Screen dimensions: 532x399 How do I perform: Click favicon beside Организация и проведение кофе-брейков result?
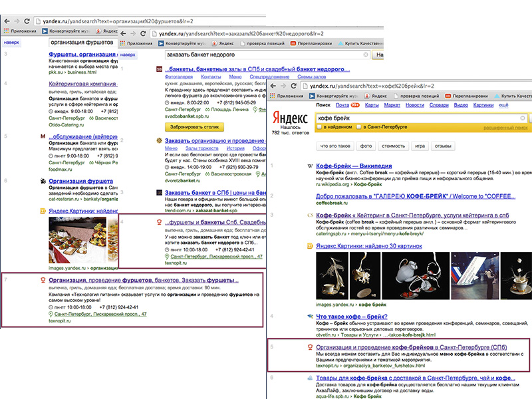(x=310, y=347)
